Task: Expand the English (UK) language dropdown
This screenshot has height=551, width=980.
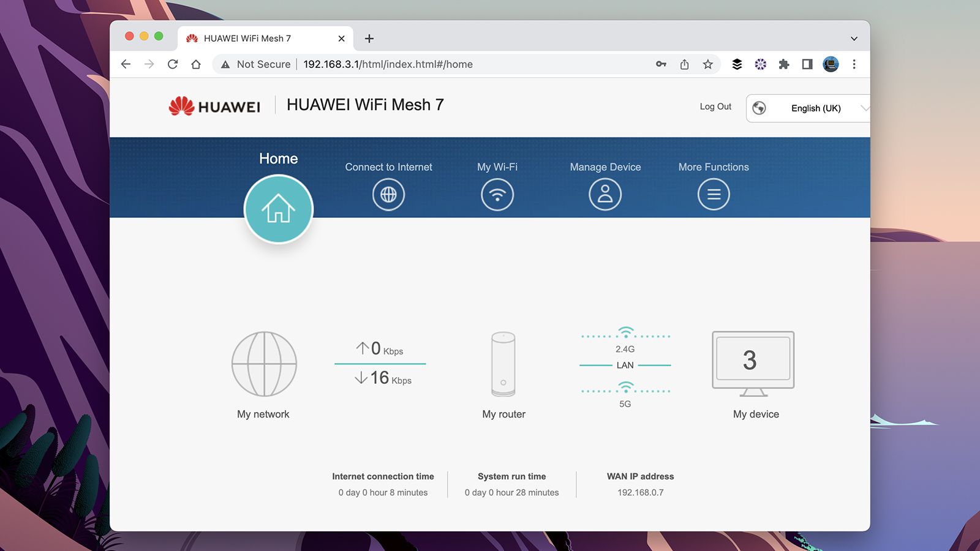Action: coord(808,108)
